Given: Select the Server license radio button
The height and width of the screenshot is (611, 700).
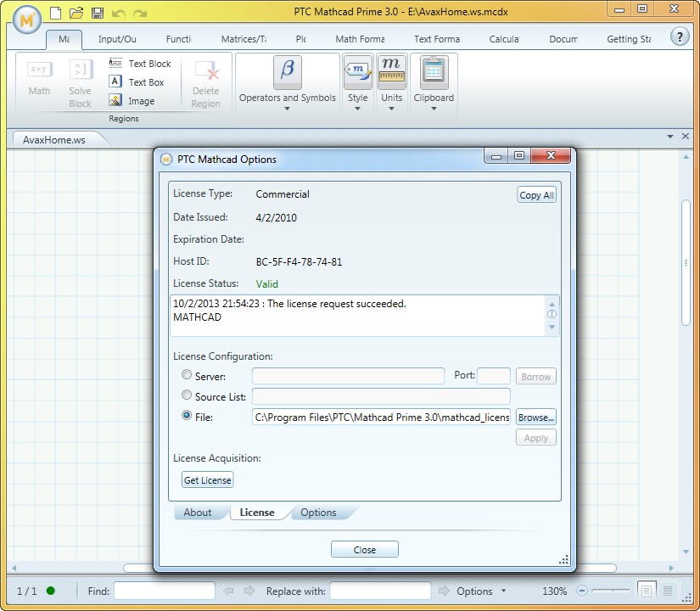Looking at the screenshot, I should point(187,375).
